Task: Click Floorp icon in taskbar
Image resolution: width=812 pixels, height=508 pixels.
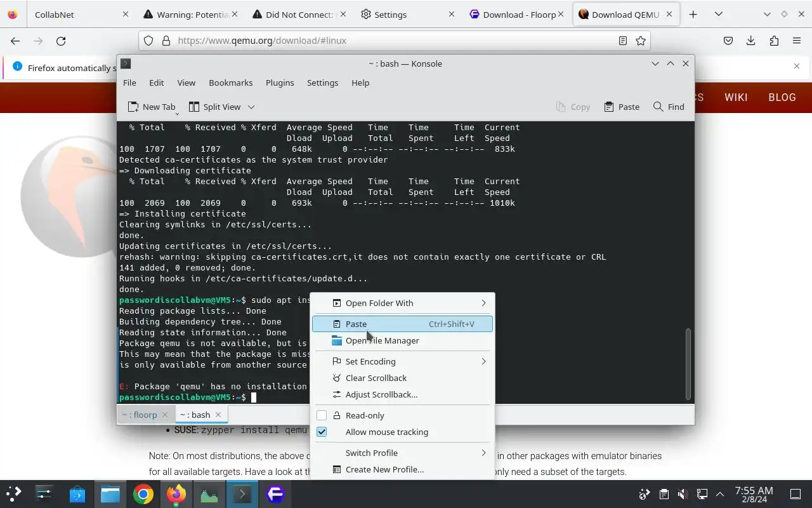Action: click(x=275, y=494)
